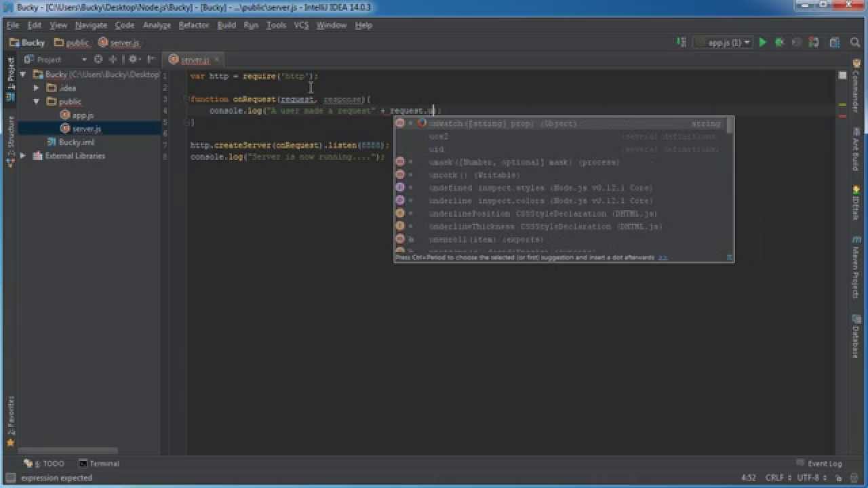868x488 pixels.
Task: Open the Terminal tool window
Action: point(99,464)
